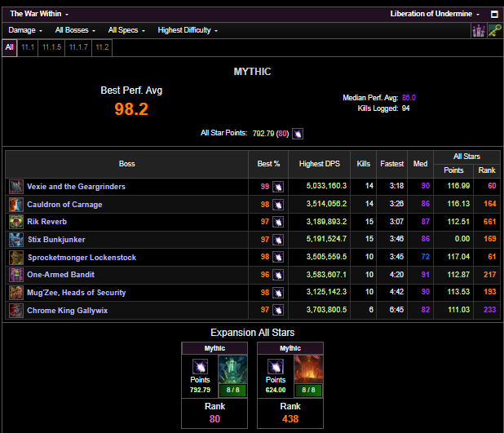Open the raid group icon at top right
This screenshot has width=504, height=433.
pos(479,30)
